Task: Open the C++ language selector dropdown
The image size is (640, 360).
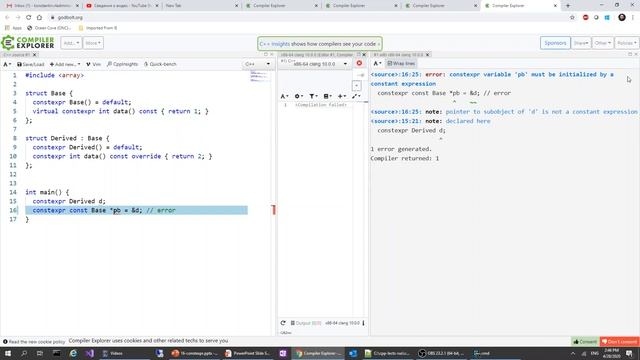Action: click(x=257, y=64)
